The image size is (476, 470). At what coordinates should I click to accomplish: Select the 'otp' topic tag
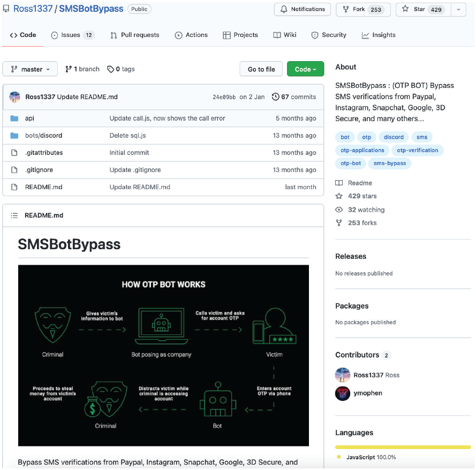[366, 137]
